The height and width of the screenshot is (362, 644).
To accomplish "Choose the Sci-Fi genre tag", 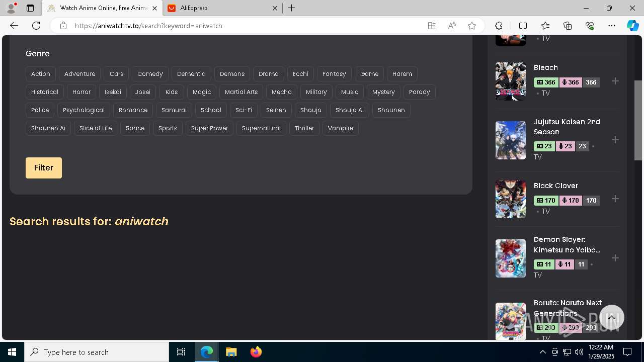I will pos(244,110).
